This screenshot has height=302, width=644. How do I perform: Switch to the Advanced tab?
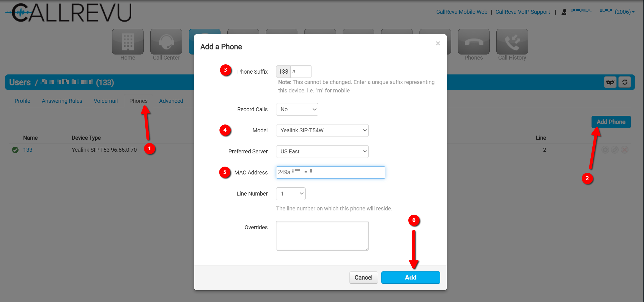tap(171, 101)
